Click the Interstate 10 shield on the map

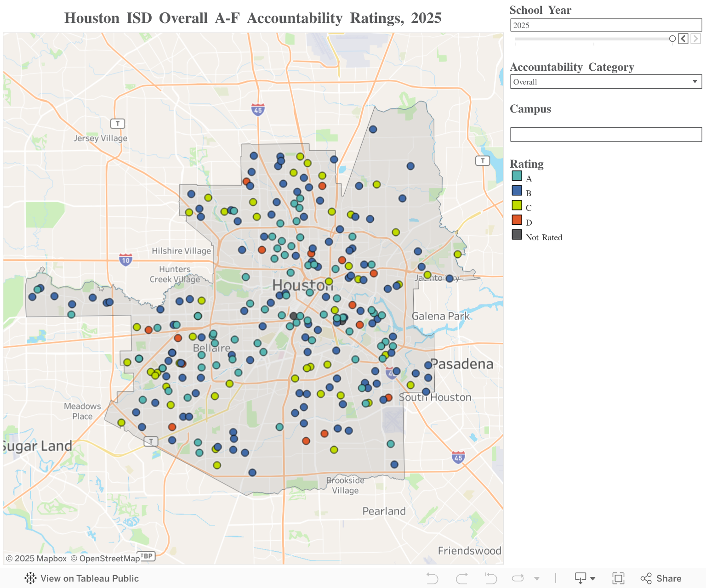click(125, 260)
